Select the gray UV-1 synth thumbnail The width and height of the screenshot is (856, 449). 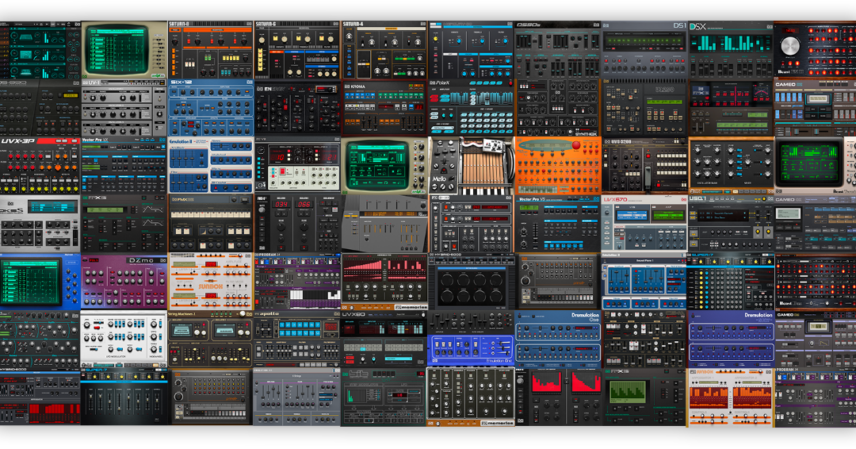[x=124, y=108]
